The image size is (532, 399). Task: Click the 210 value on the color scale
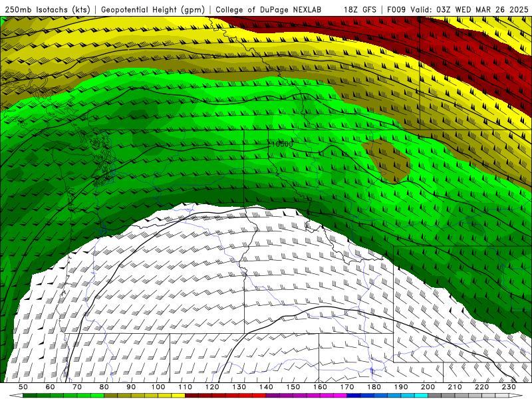455,387
